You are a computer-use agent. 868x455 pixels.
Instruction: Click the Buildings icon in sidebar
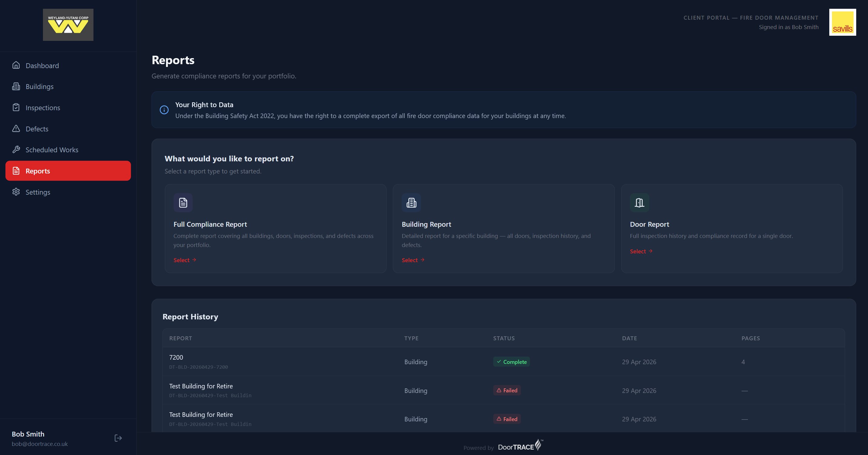tap(16, 86)
